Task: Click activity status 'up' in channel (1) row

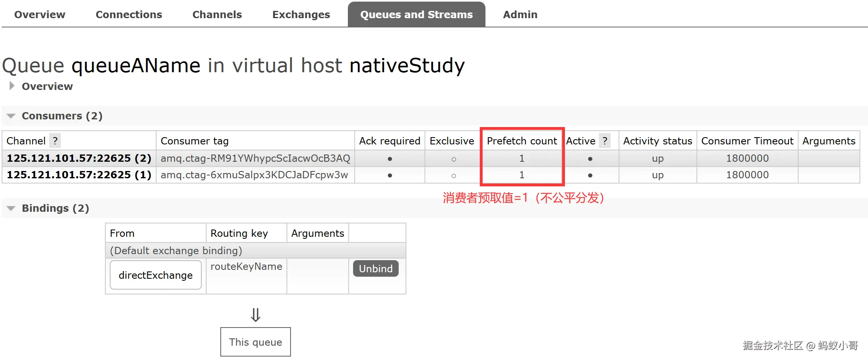Action: tap(658, 175)
